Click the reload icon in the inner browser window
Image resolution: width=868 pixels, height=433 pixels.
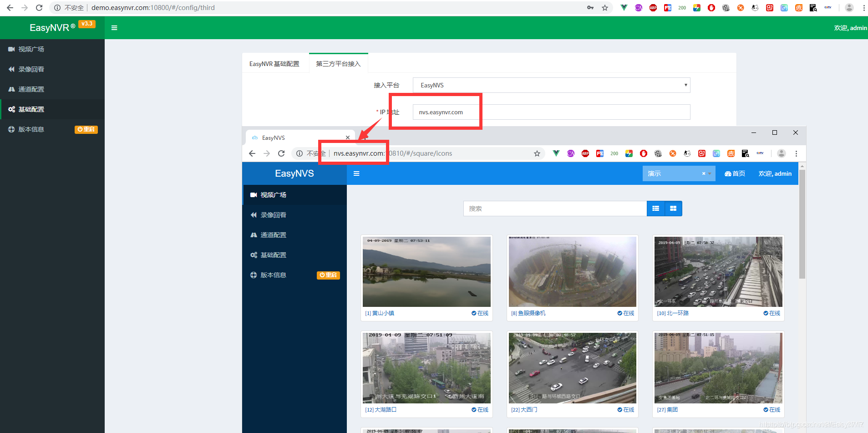pyautogui.click(x=281, y=153)
